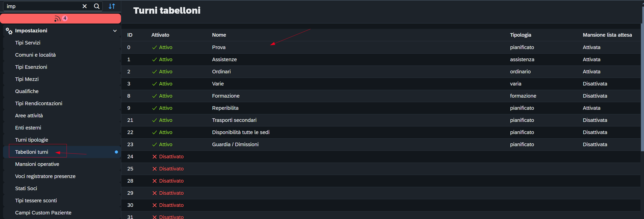Click the red X icon on row 24
Viewport: 644px width, 219px height.
tap(155, 157)
